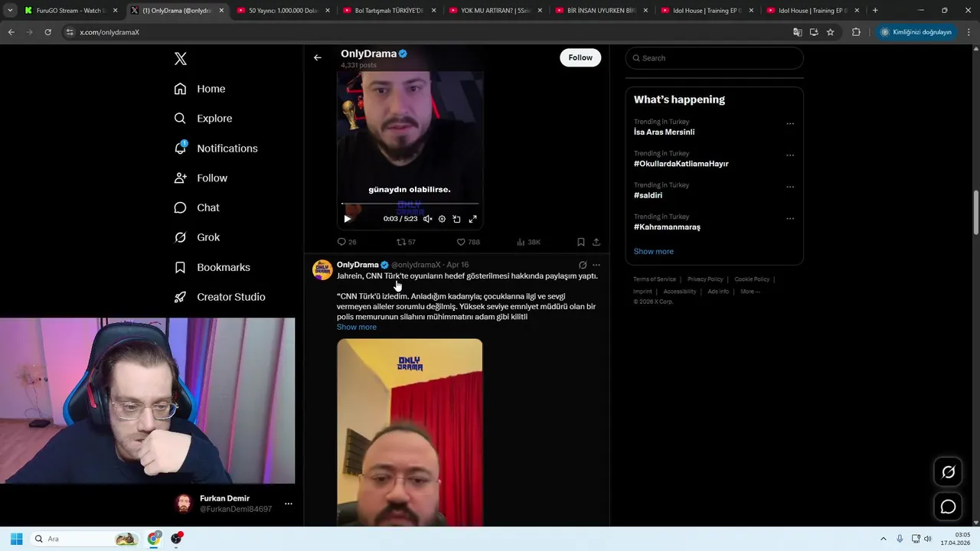The height and width of the screenshot is (551, 980).
Task: Open the red curtain video thumbnail
Action: tap(410, 432)
